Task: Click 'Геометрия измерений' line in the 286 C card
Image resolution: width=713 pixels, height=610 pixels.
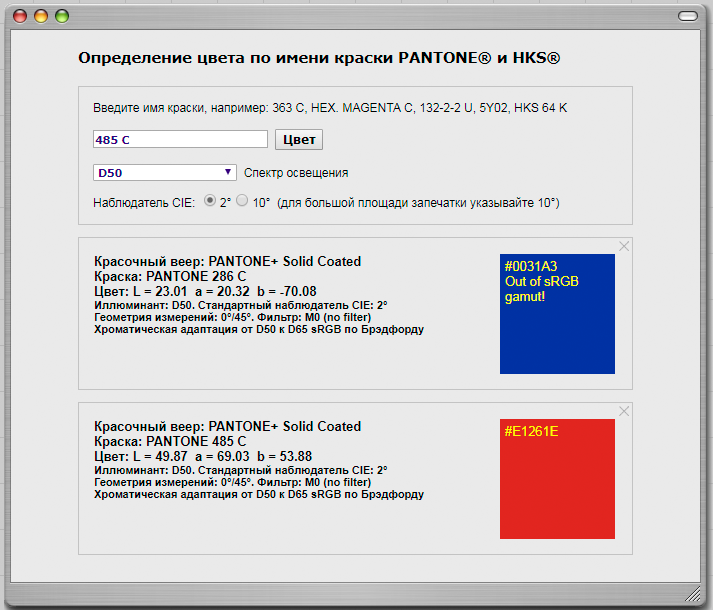Action: click(232, 317)
